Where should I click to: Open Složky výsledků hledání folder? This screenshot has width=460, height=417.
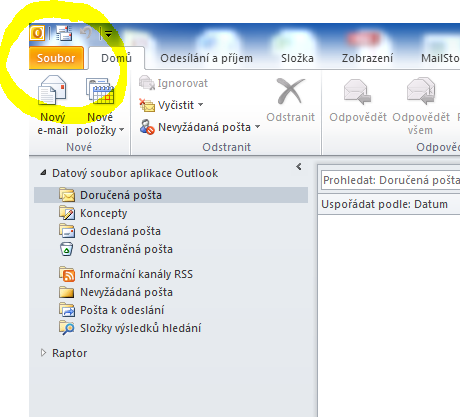[x=140, y=328]
